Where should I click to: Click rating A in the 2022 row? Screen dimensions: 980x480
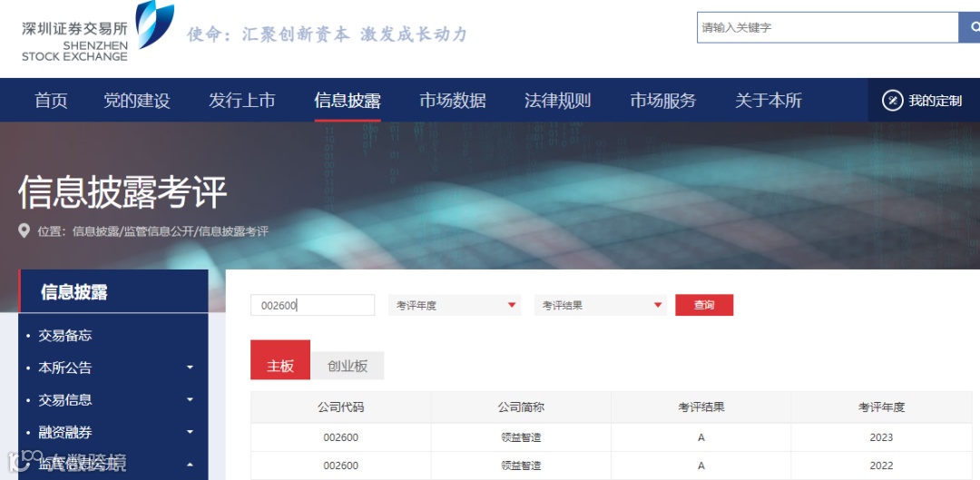coord(701,465)
